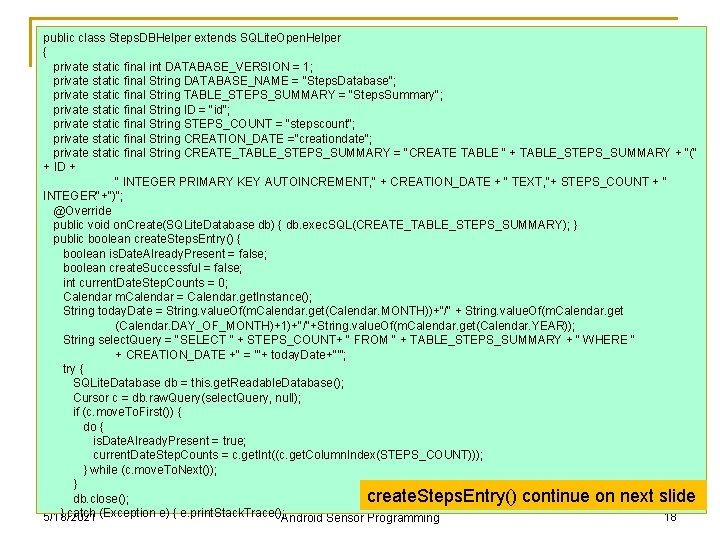The height and width of the screenshot is (540, 720).
Task: Click 'boolean createSuccessful = false;' line
Action: tap(152, 268)
